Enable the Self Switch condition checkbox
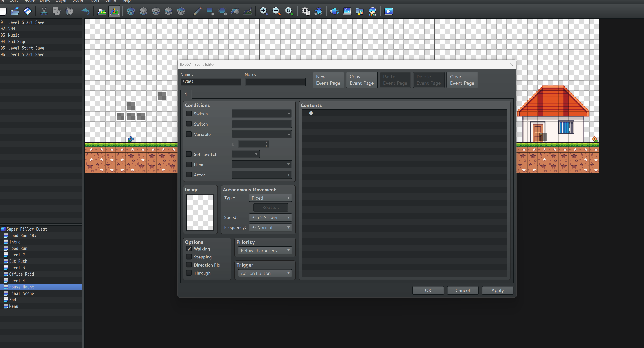Viewport: 644px width, 348px height. (189, 154)
